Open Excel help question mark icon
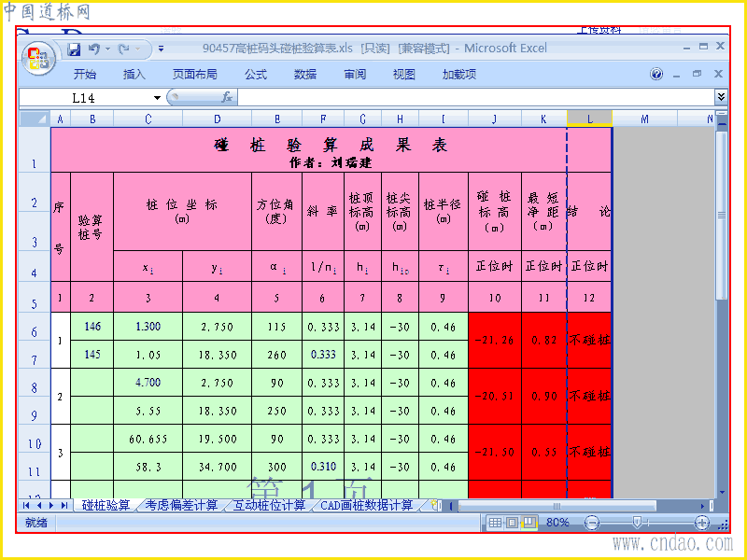This screenshot has height=560, width=747. (x=656, y=74)
